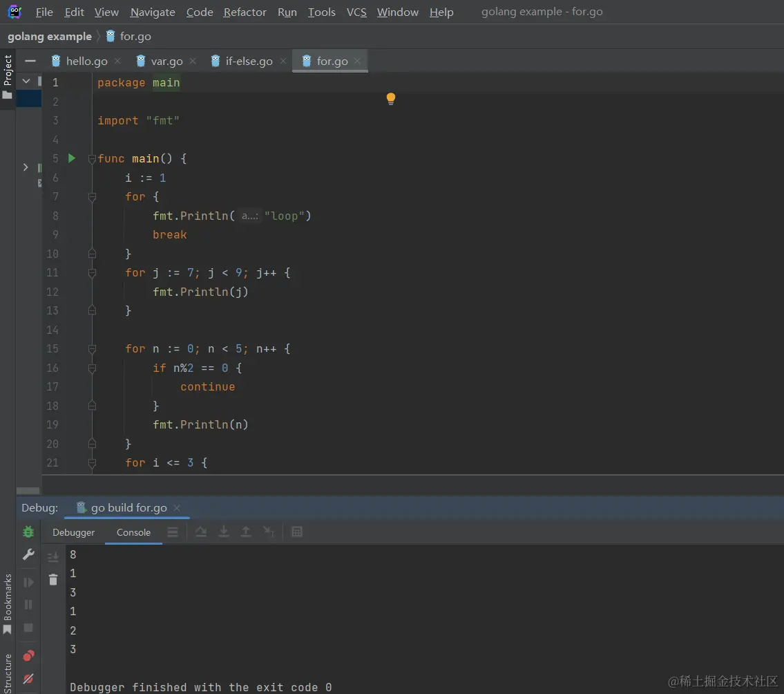Close the go build for.go debug tab

(x=177, y=508)
